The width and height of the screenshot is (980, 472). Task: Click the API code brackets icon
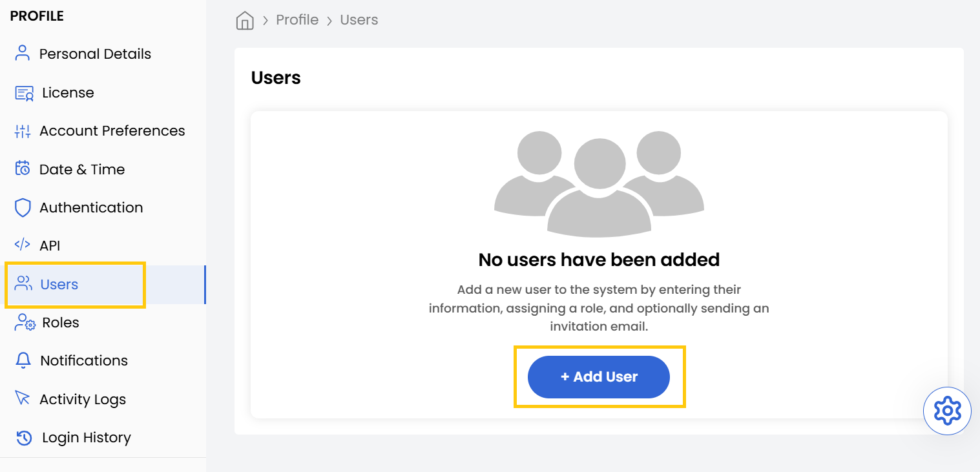23,245
